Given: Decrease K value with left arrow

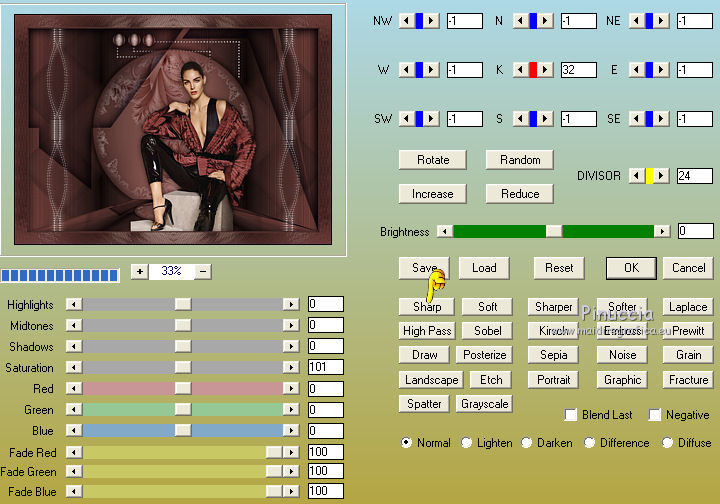Looking at the screenshot, I should (520, 70).
